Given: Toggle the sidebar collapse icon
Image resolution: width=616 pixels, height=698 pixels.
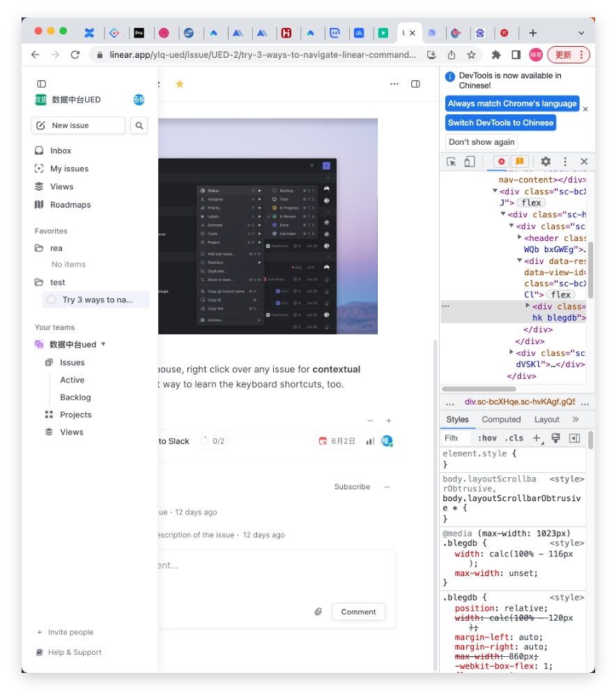Looking at the screenshot, I should coord(41,84).
